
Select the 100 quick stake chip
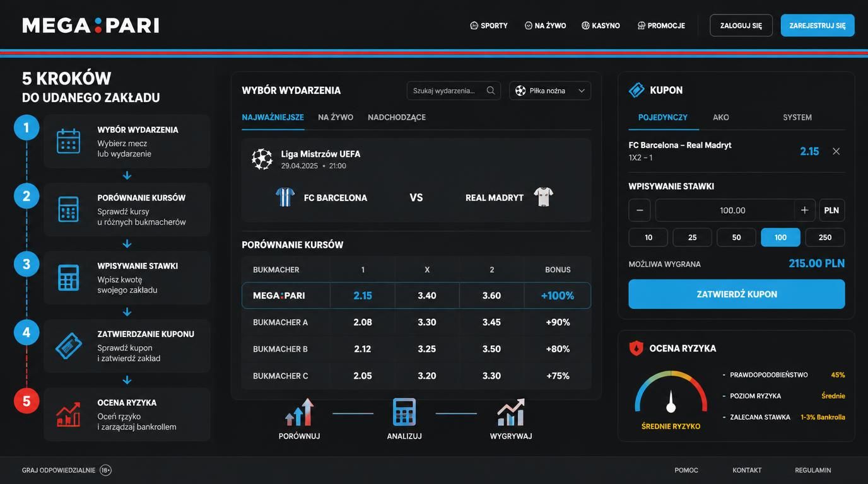[781, 238]
